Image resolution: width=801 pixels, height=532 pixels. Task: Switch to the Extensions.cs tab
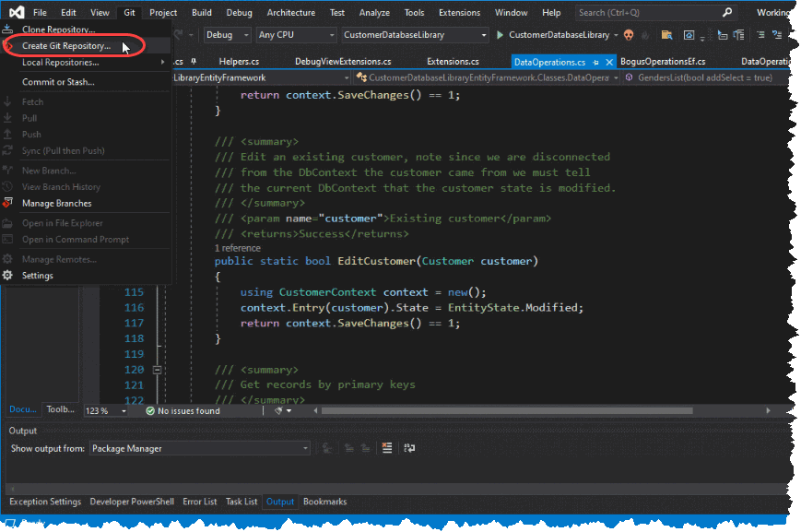[453, 62]
